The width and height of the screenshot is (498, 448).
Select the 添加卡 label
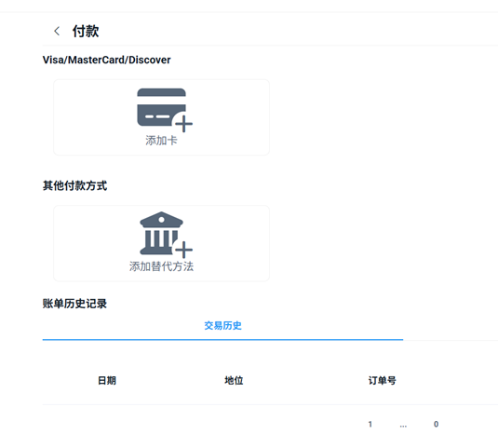161,141
